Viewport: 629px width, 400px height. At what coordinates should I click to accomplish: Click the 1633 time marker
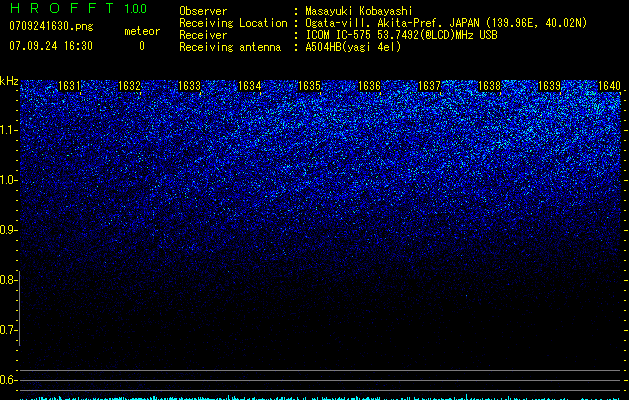(189, 86)
